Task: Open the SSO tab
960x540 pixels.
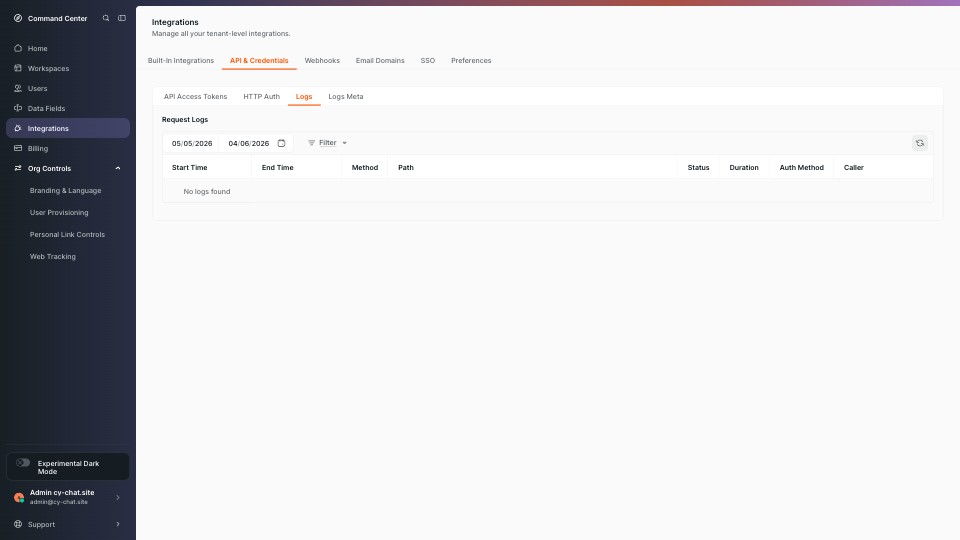Action: click(x=428, y=61)
